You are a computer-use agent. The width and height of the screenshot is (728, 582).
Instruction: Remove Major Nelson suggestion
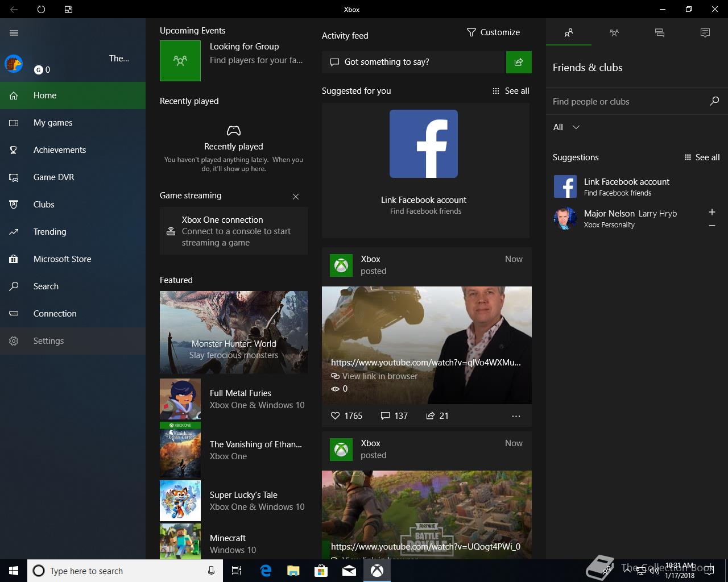[712, 226]
